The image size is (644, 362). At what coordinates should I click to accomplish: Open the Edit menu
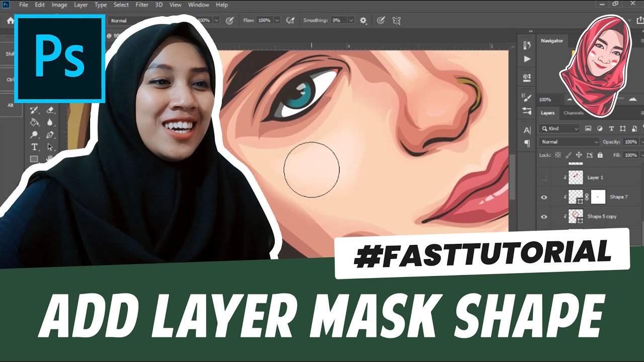(40, 5)
